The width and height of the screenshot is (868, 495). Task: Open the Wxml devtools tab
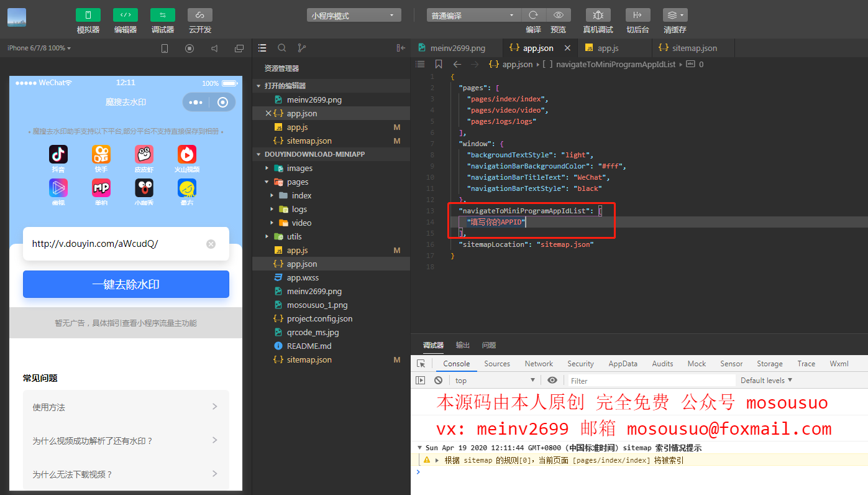coord(839,364)
